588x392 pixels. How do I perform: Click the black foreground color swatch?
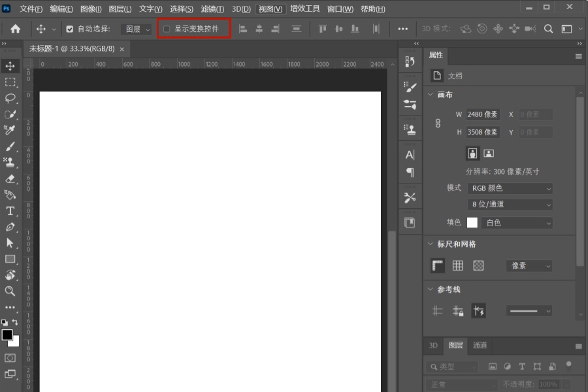[7, 335]
